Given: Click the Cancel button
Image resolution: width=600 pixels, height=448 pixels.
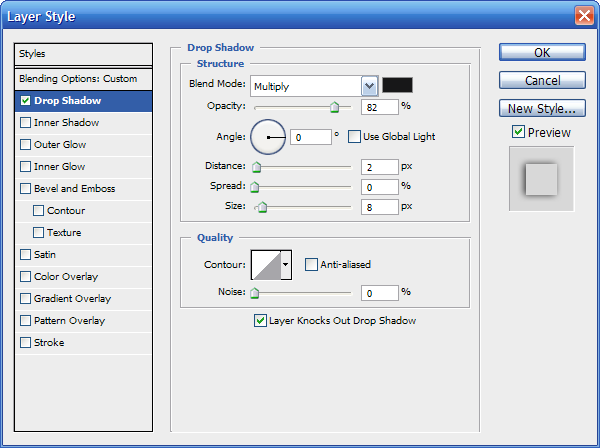Looking at the screenshot, I should [x=542, y=80].
